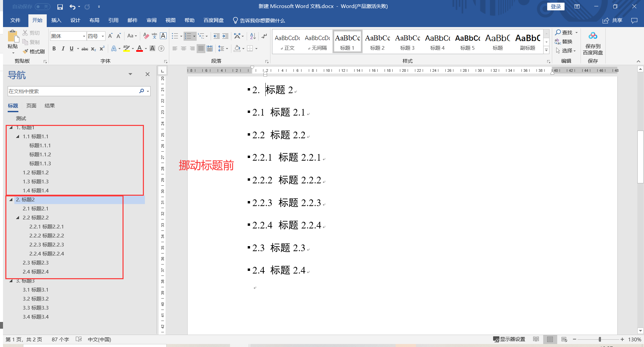Select 2.2.3 标题2.2.3 in navigation pane
The height and width of the screenshot is (347, 644).
click(47, 244)
